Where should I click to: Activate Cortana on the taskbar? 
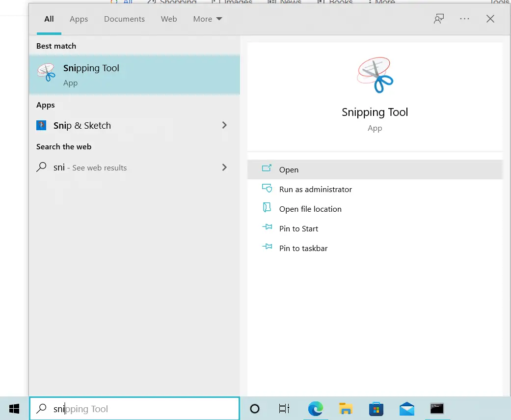click(254, 408)
